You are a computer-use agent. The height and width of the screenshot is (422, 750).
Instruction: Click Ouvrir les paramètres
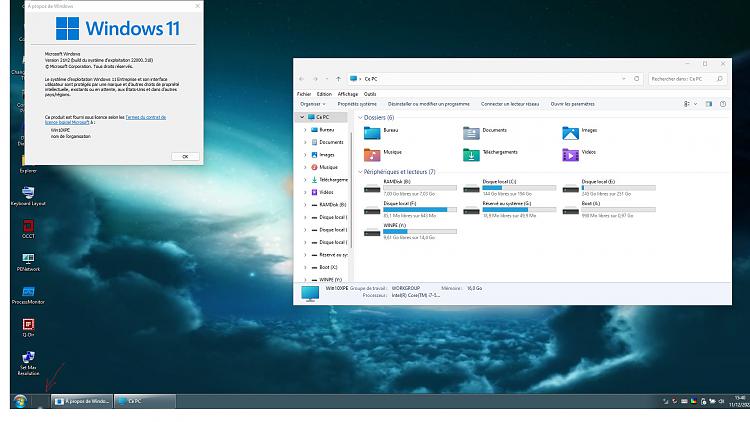573,104
